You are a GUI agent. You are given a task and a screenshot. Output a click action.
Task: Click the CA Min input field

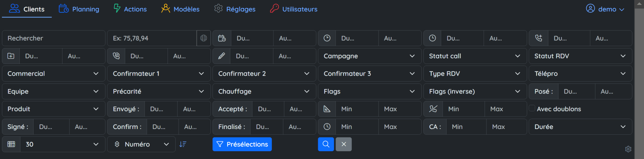pos(466,127)
